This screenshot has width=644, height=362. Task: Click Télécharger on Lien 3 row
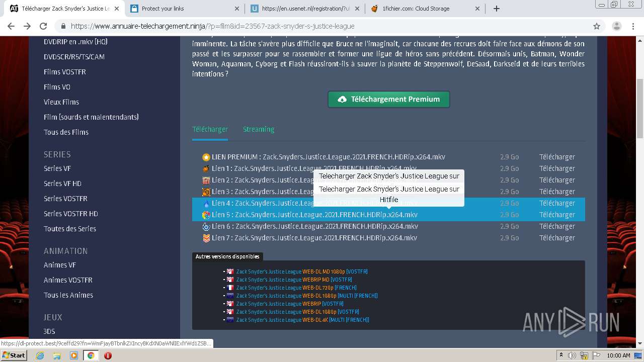pyautogui.click(x=557, y=192)
